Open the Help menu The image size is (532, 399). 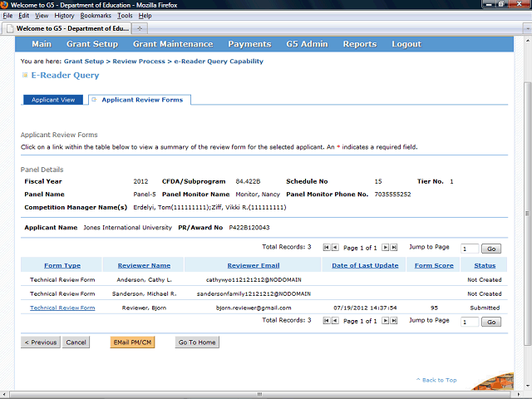tap(145, 16)
